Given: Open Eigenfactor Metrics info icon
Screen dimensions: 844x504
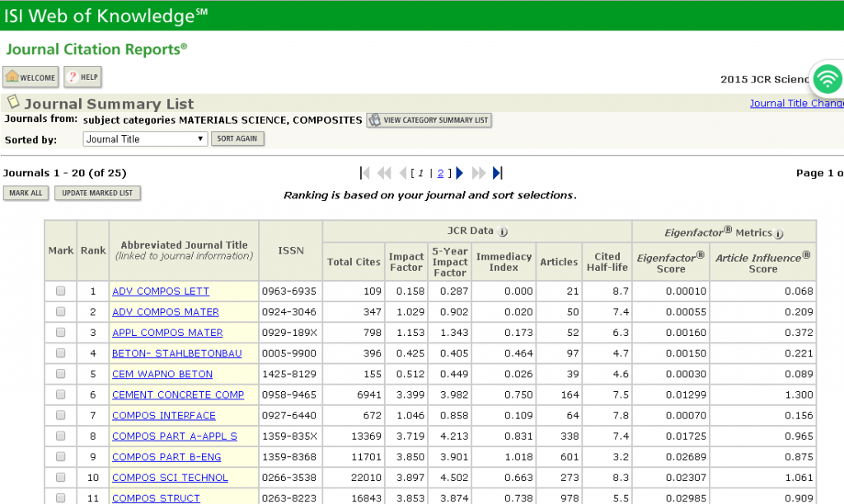Looking at the screenshot, I should tap(779, 233).
